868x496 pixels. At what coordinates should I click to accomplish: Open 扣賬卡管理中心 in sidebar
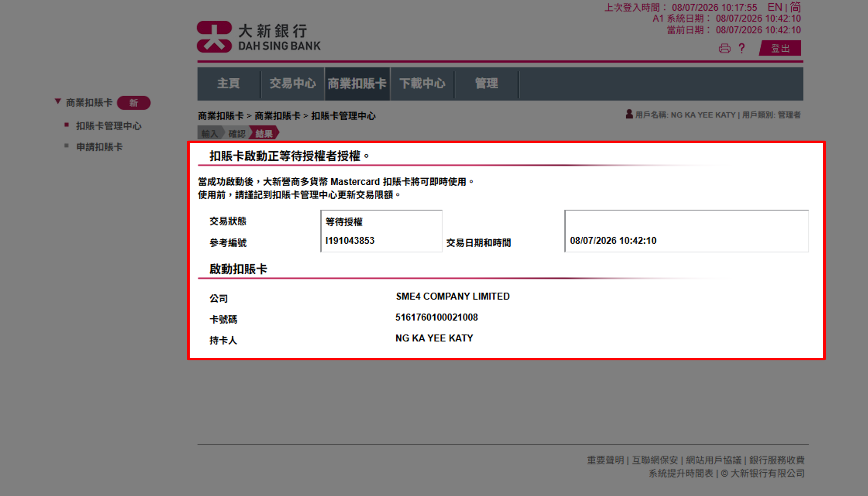(108, 126)
